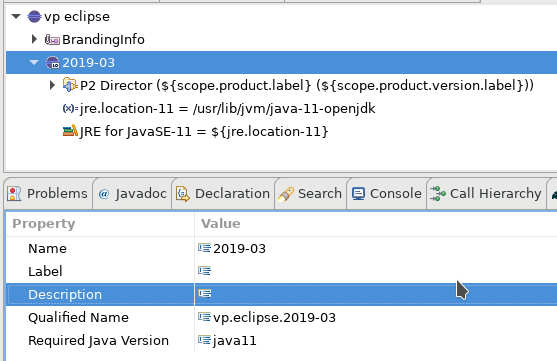Show the Console tab
557x361 pixels.
(x=386, y=194)
